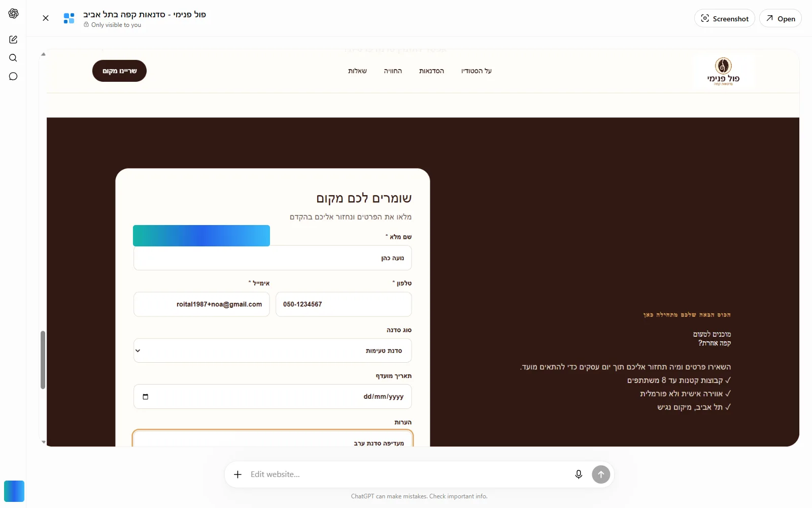Open chats via the speech bubble icon
This screenshot has width=812, height=508.
tap(13, 76)
